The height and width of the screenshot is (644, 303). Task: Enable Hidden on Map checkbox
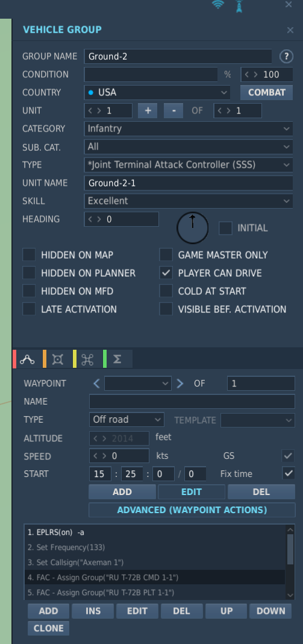point(29,254)
